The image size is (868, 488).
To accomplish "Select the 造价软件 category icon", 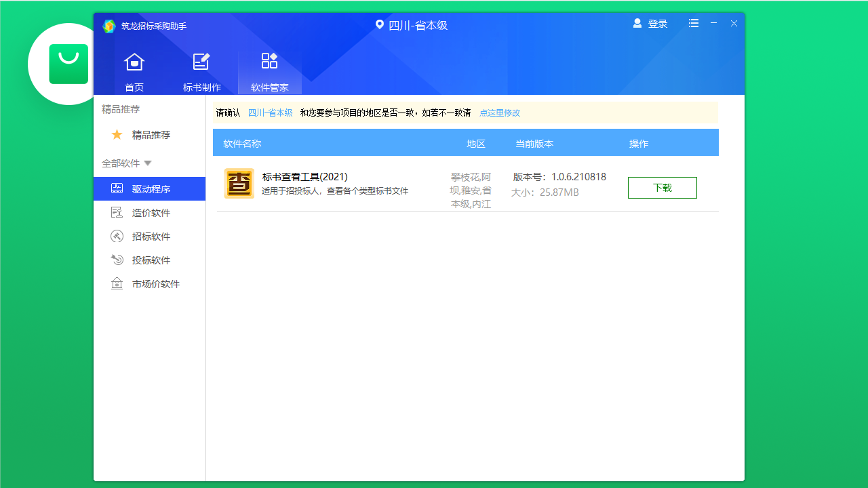I will [117, 212].
